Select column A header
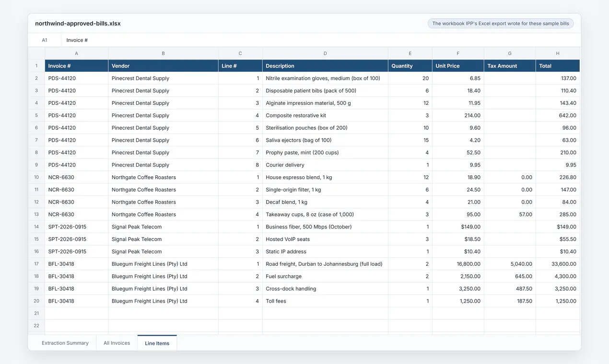609x364 pixels. tap(77, 54)
